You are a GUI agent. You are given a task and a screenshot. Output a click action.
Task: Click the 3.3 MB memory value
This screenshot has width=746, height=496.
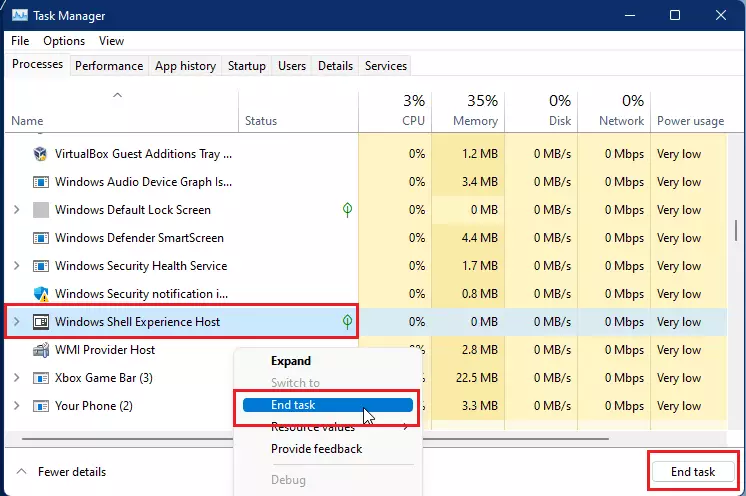click(x=480, y=406)
